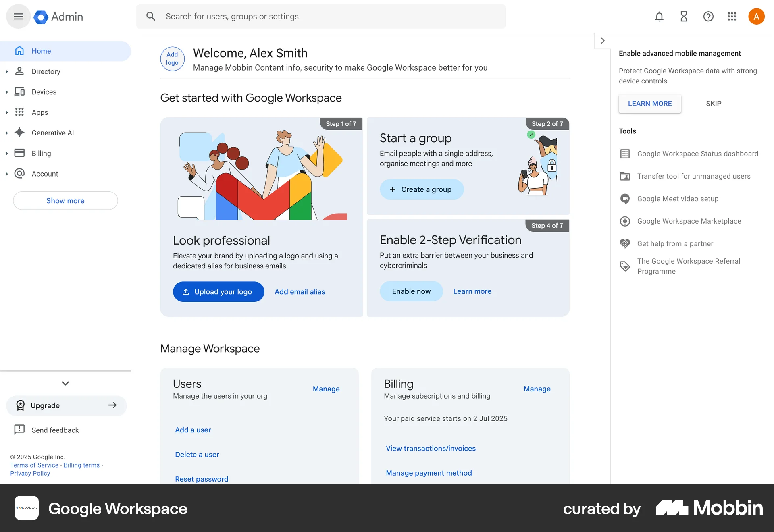Screen dimensions: 774x532
Task: Click the search magnifier icon
Action: (151, 16)
